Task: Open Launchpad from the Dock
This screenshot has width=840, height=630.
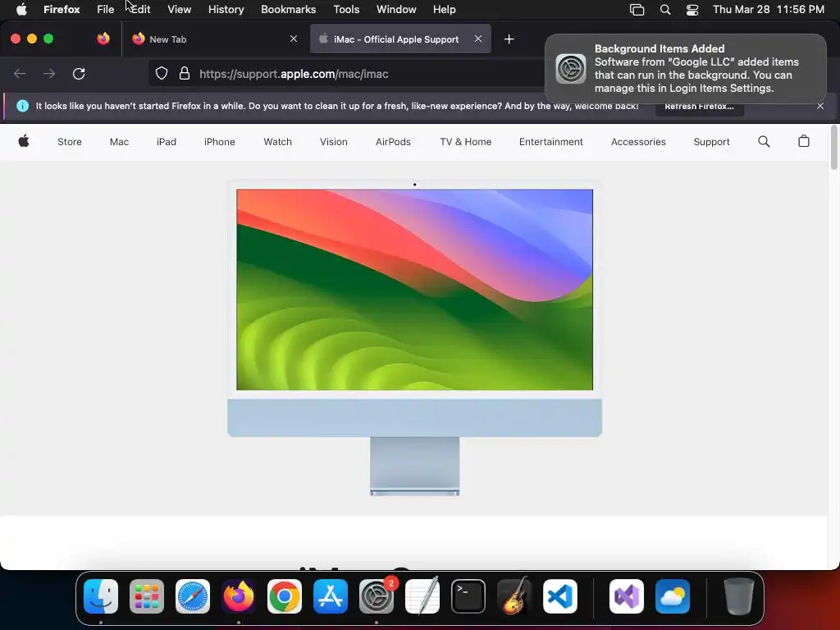Action: coord(147,596)
